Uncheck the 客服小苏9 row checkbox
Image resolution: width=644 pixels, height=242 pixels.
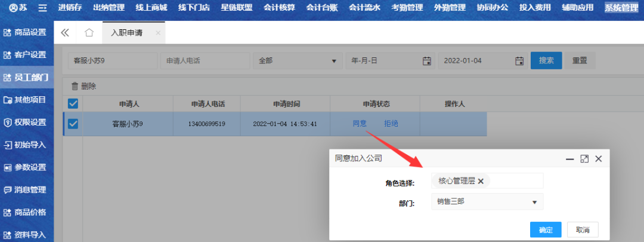click(x=73, y=124)
